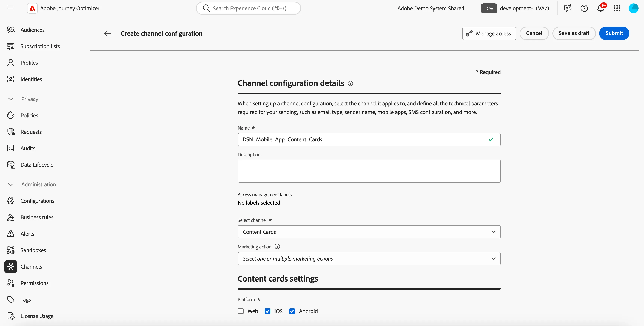
Task: Go to Sandboxes in the sidebar
Action: point(33,250)
